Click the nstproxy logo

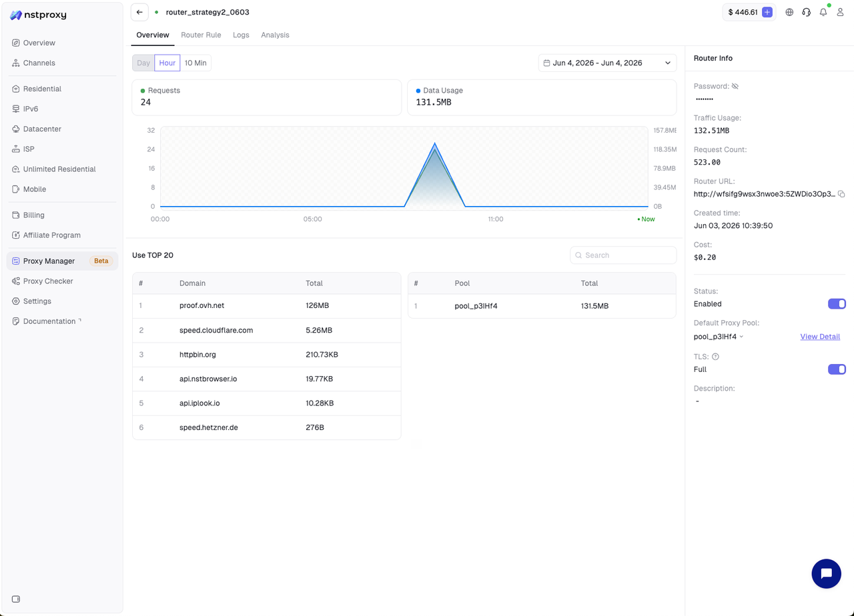38,15
